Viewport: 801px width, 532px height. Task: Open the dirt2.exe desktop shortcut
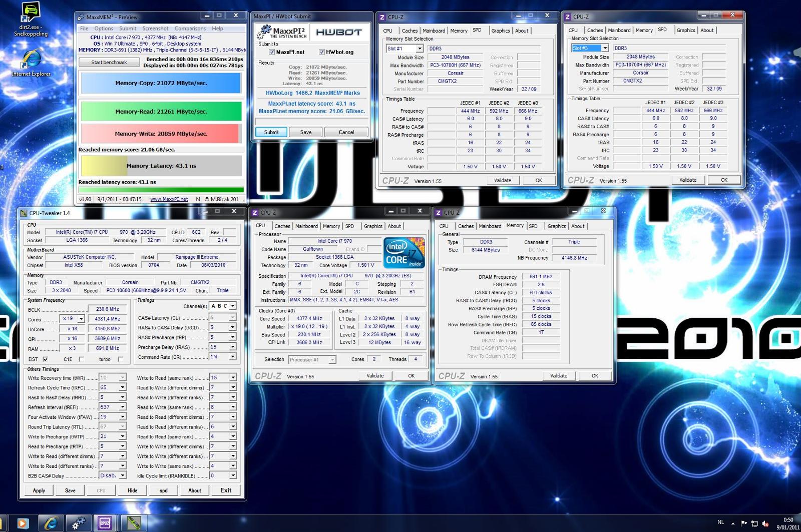31,19
